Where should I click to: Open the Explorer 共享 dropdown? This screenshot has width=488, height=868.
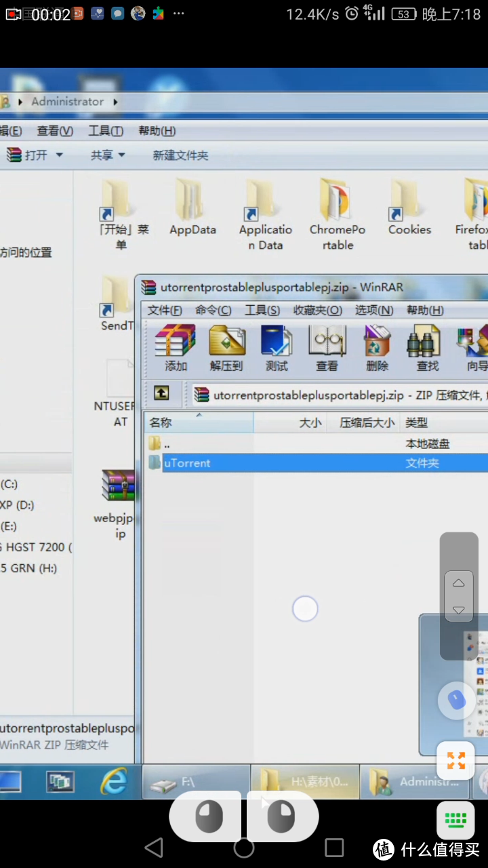(x=108, y=155)
